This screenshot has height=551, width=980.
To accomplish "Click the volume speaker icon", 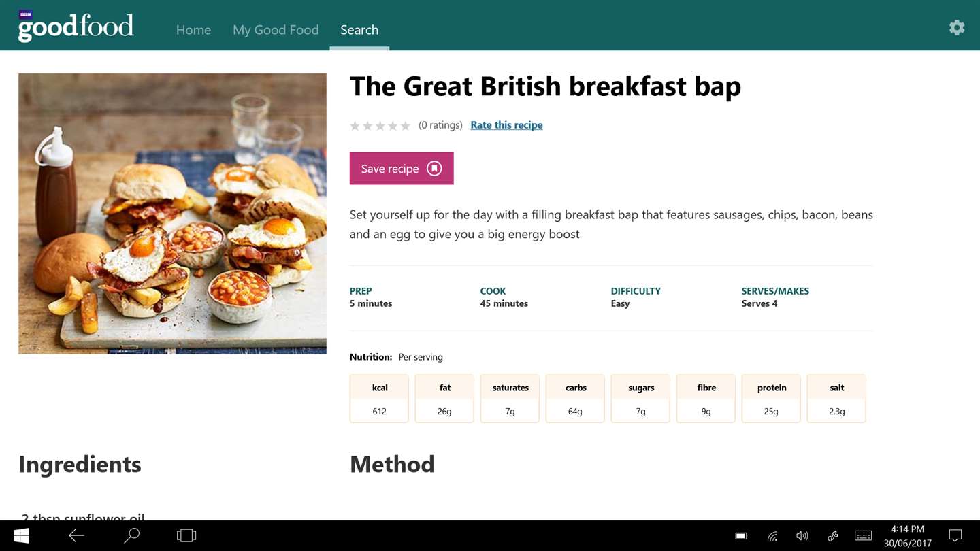I will [x=802, y=536].
